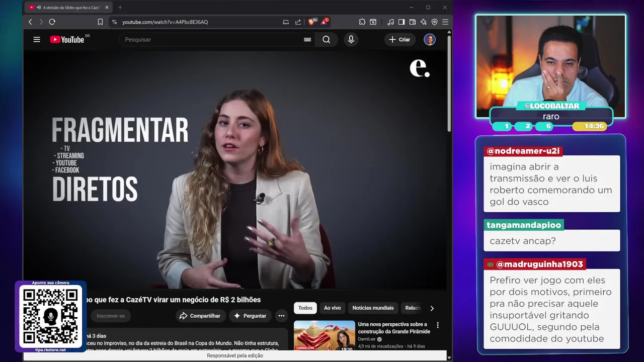Open options menu for Grande Pirâmide video

point(438,325)
